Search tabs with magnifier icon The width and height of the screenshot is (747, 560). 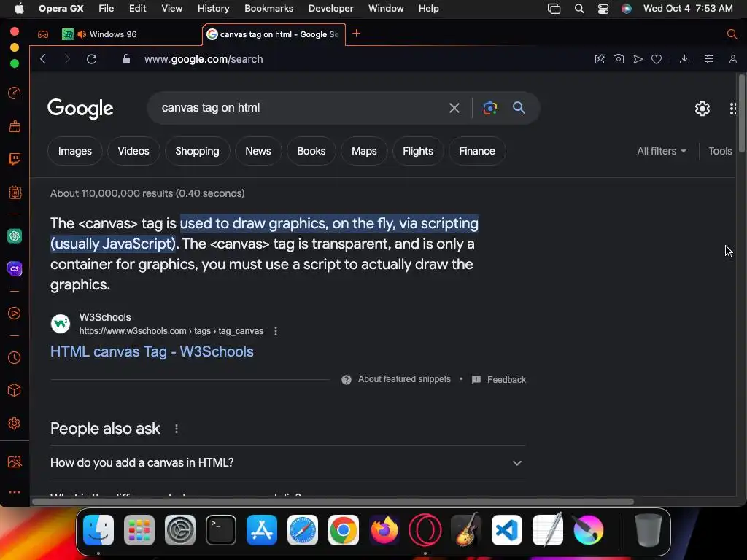(x=732, y=34)
